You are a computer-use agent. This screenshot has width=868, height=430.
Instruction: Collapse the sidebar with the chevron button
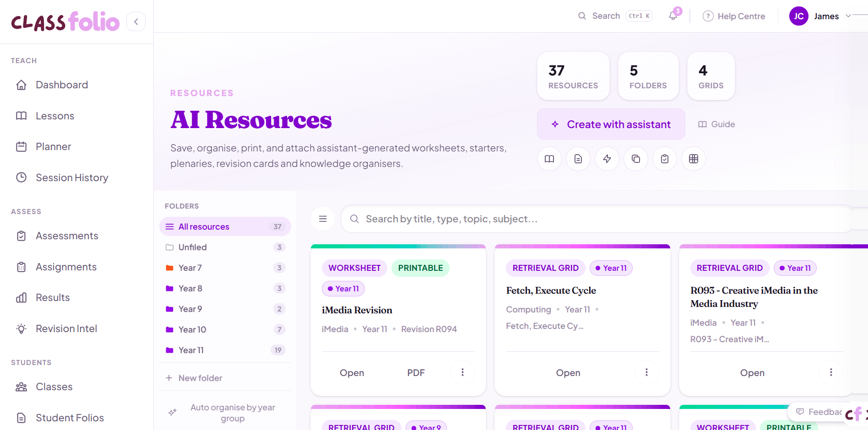click(x=136, y=21)
